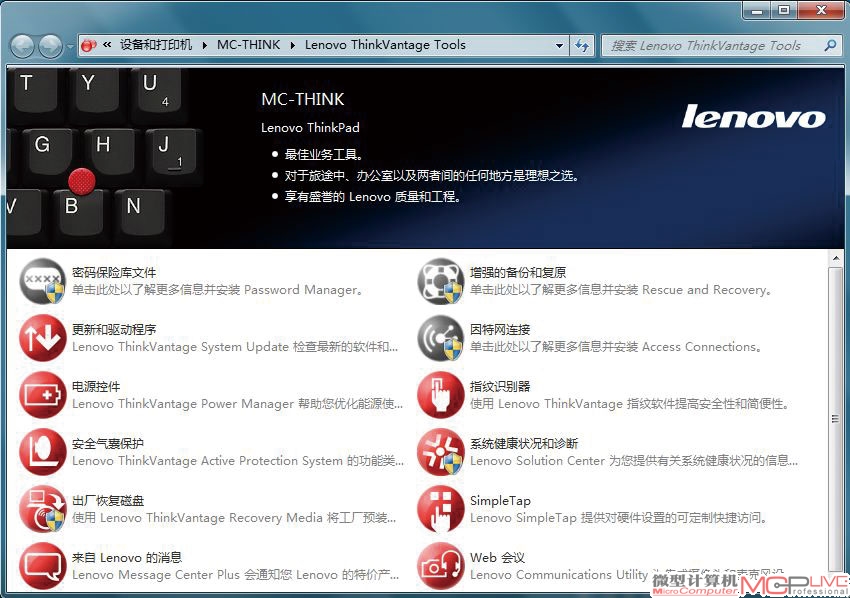This screenshot has width=850, height=598.
Task: Expand the double-chevron breadcrumb overflow
Action: point(107,45)
